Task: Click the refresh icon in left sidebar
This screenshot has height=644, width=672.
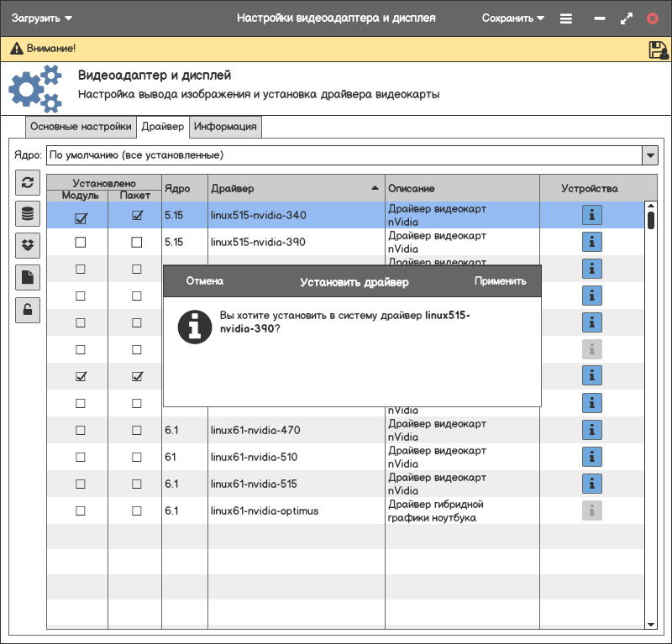Action: [x=28, y=182]
